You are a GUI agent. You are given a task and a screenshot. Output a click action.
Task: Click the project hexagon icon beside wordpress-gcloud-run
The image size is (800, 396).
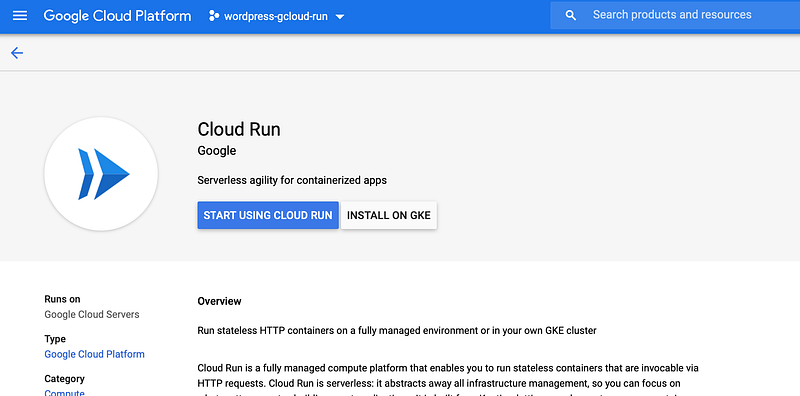click(214, 16)
